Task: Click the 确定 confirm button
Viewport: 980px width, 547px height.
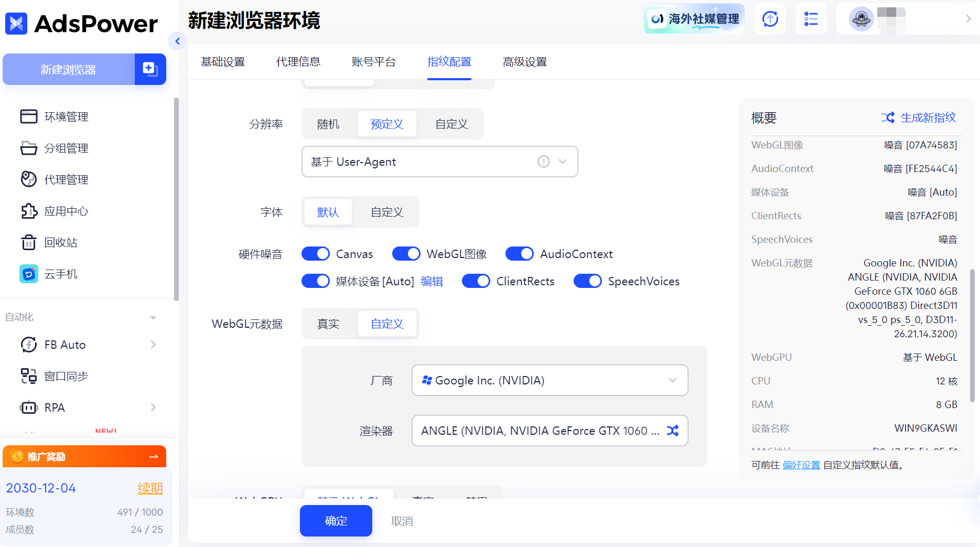Action: click(x=336, y=521)
